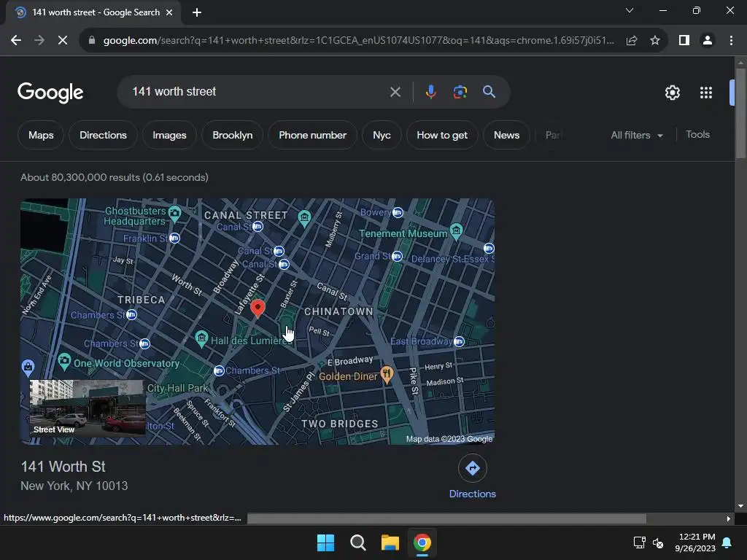The height and width of the screenshot is (560, 747).
Task: Close the '141 worth street' tab
Action: point(169,12)
